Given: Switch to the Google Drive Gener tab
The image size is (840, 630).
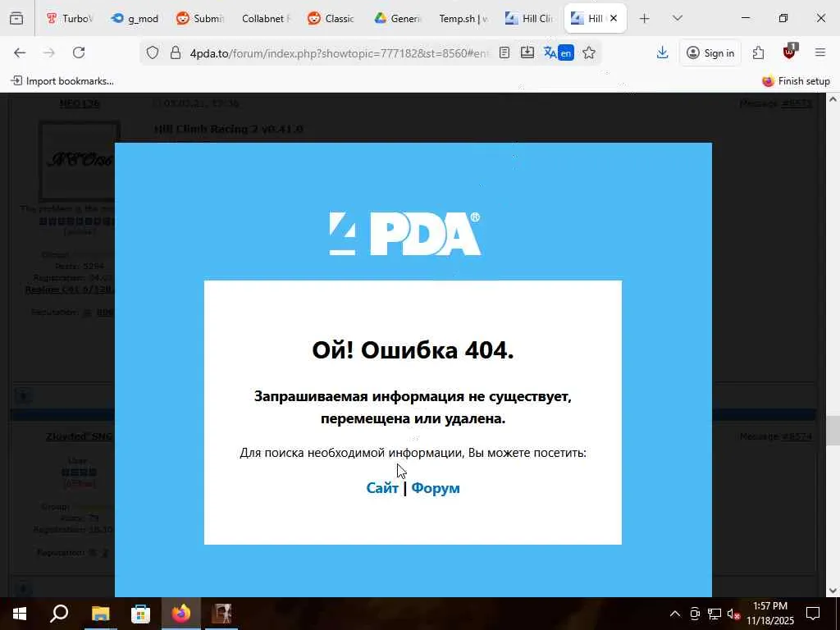Looking at the screenshot, I should (397, 18).
